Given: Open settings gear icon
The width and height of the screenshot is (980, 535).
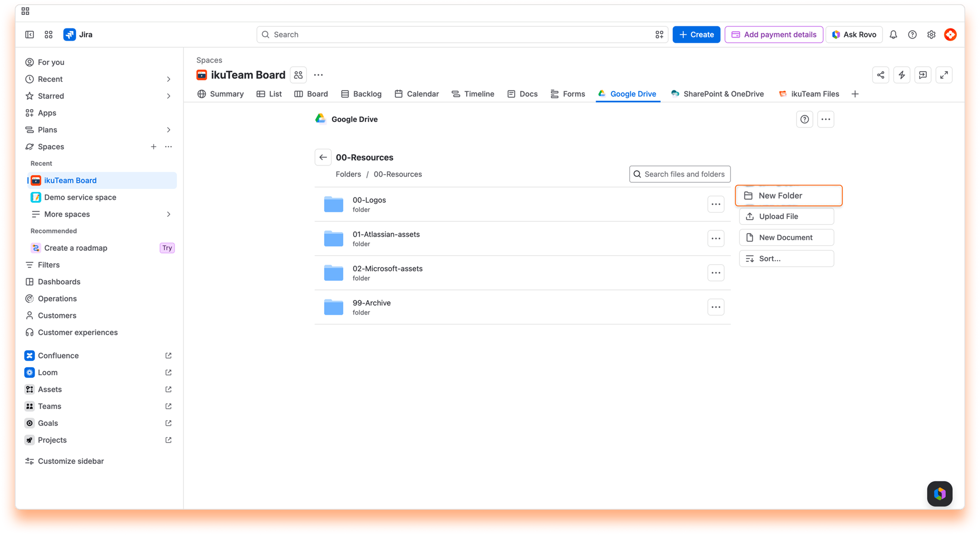Looking at the screenshot, I should 931,34.
